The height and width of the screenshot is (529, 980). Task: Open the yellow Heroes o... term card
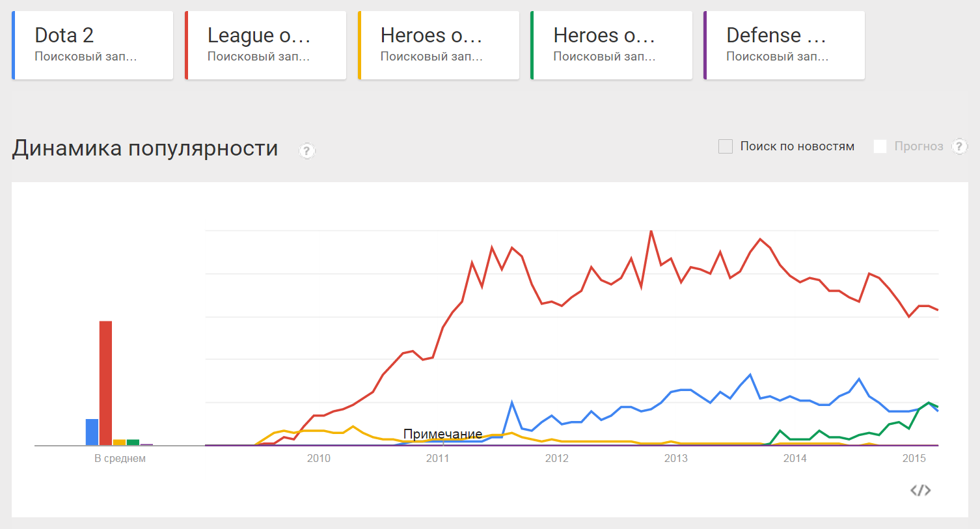(439, 46)
